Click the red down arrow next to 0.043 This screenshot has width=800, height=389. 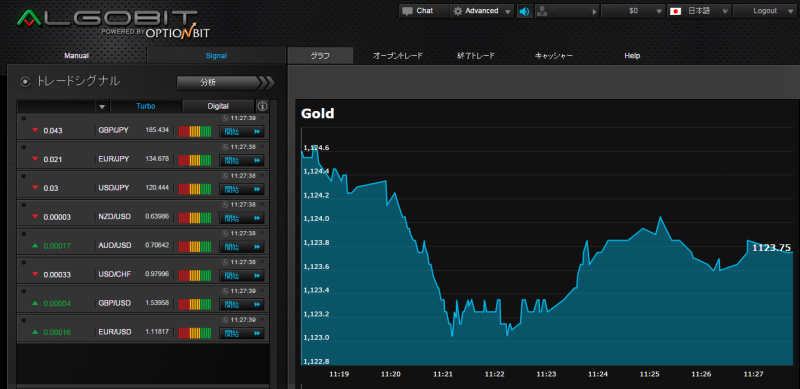(35, 131)
